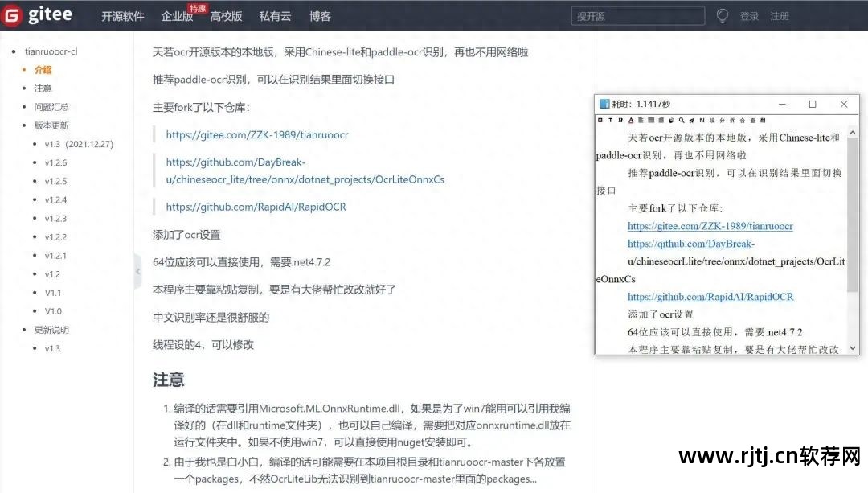Screen dimensions: 868x493
Task: Click the 注册 register link
Action: click(780, 17)
